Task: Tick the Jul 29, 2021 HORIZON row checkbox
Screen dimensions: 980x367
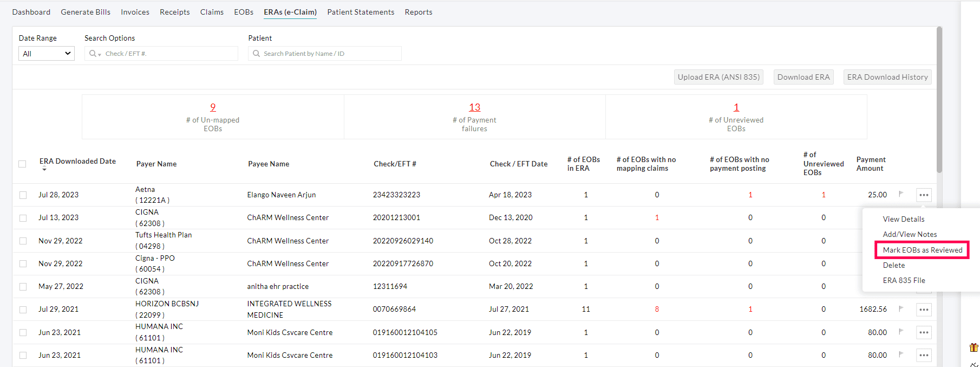Action: point(23,310)
